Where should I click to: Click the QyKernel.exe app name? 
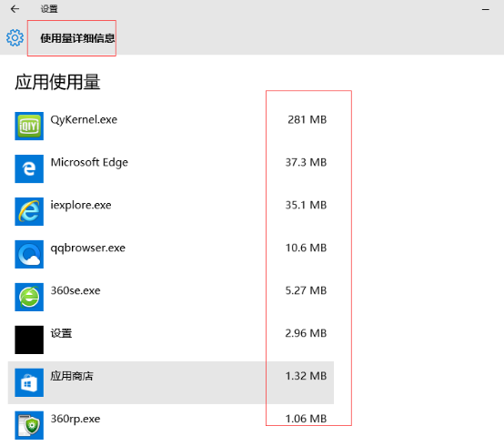(x=84, y=120)
